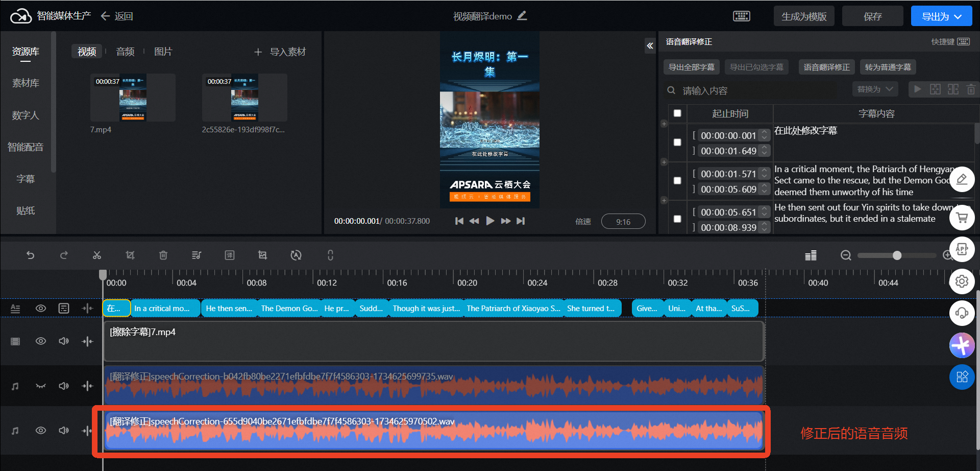
Task: Open the floating settings gear button
Action: (x=962, y=281)
